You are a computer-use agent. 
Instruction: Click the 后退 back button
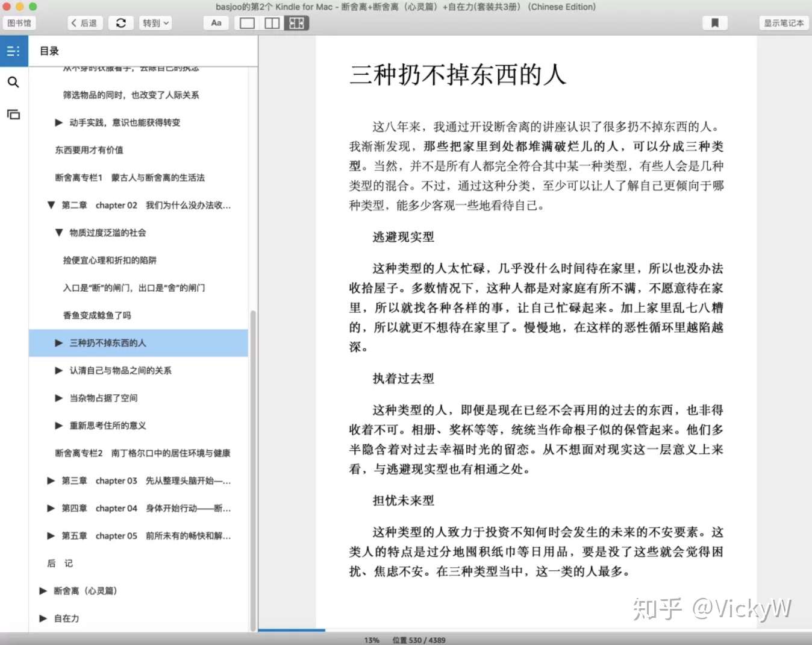[85, 23]
